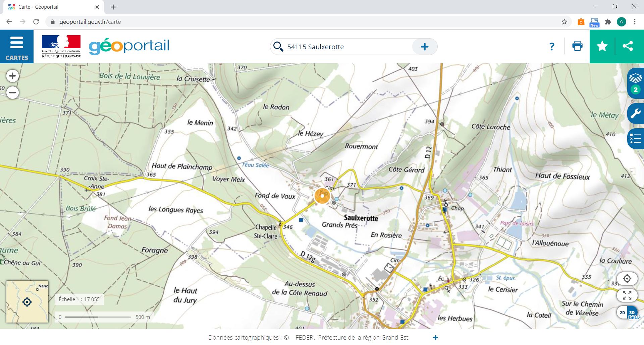Viewport: 644px width, 345px height.
Task: Click the Au-dessus de la Côte Renaud label
Action: [300, 289]
